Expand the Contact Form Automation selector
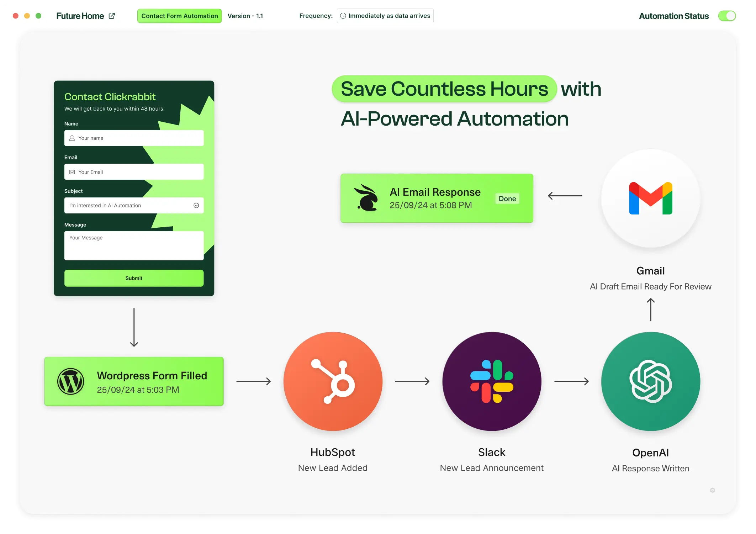Viewport: 756px width, 534px height. click(x=179, y=16)
